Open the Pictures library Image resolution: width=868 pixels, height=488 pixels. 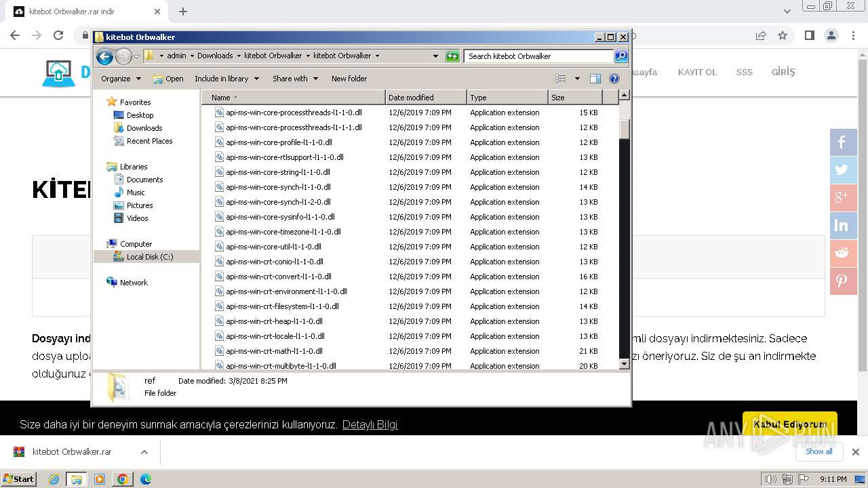click(140, 205)
